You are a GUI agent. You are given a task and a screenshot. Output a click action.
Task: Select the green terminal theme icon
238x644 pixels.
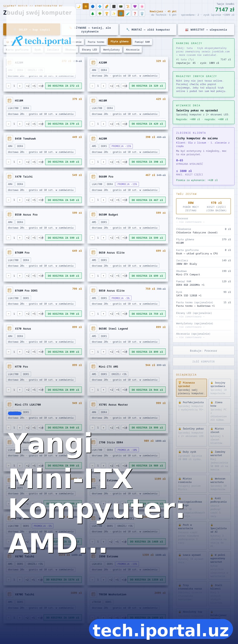[x=121, y=6]
